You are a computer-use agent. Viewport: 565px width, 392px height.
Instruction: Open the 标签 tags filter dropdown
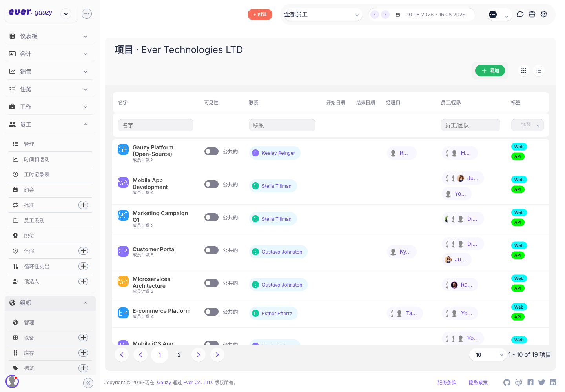[x=527, y=125]
